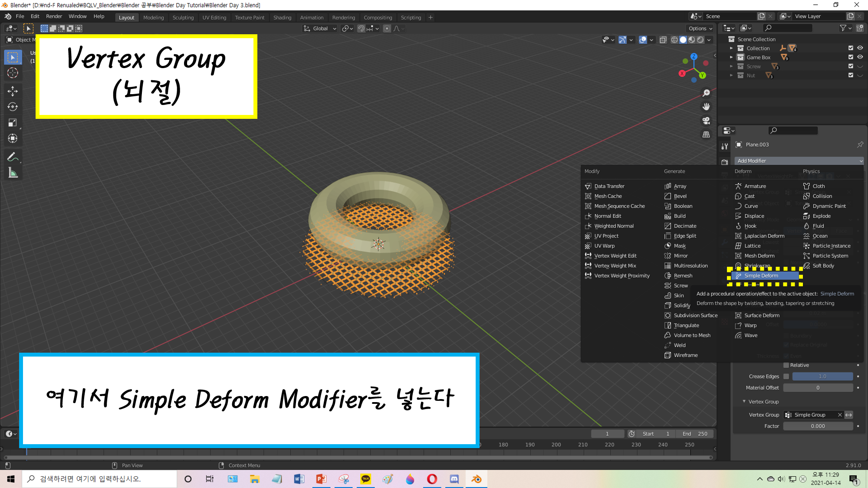
Task: Choose Simple Deform from modifier menu
Action: [761, 276]
